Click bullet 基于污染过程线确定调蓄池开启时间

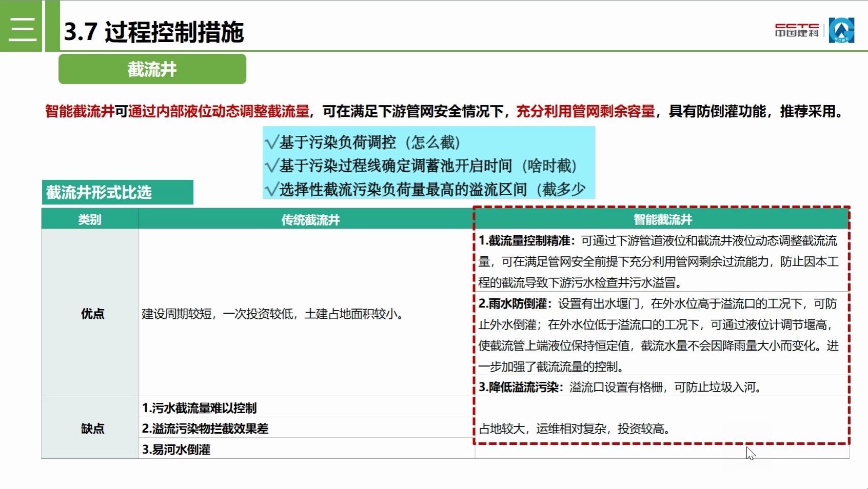422,166
